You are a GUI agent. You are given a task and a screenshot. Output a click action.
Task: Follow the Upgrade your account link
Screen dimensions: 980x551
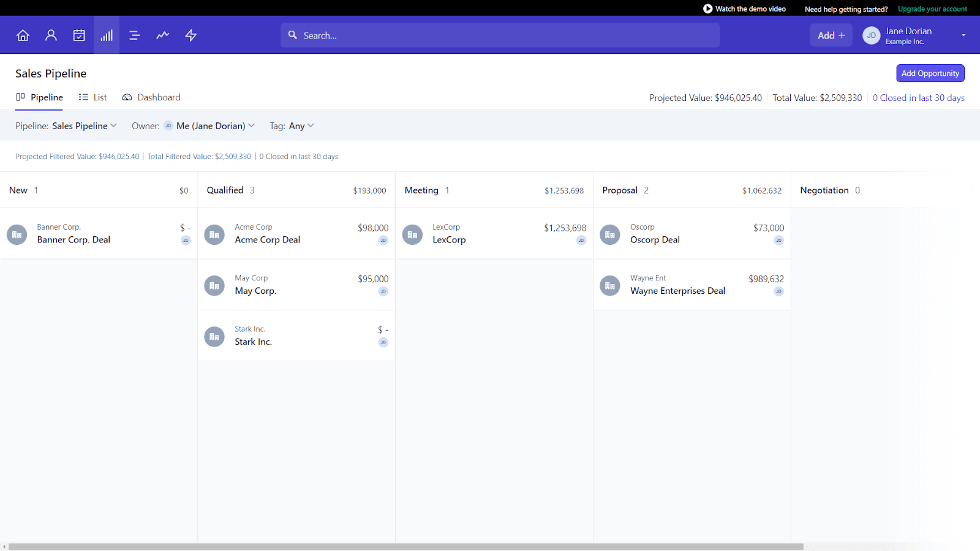(932, 9)
